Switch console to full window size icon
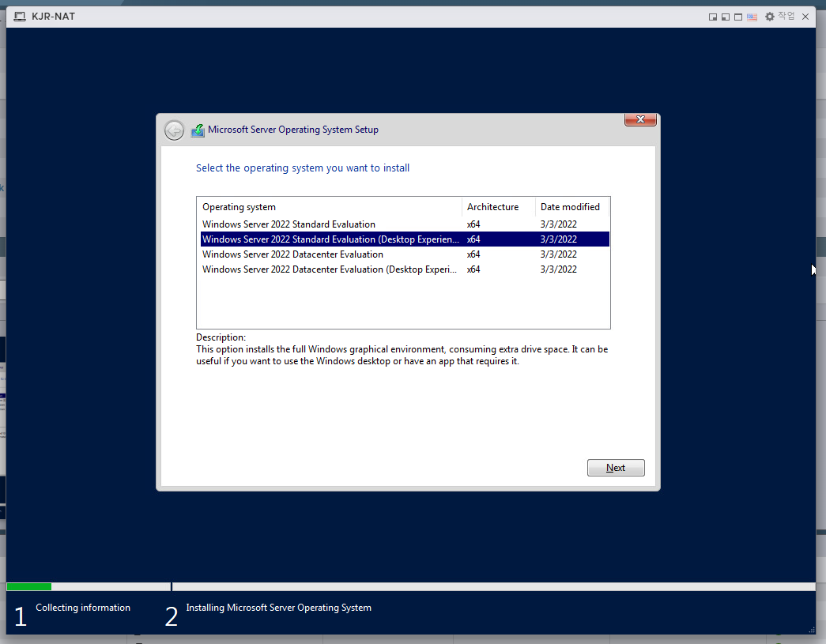This screenshot has height=644, width=826. [x=738, y=17]
